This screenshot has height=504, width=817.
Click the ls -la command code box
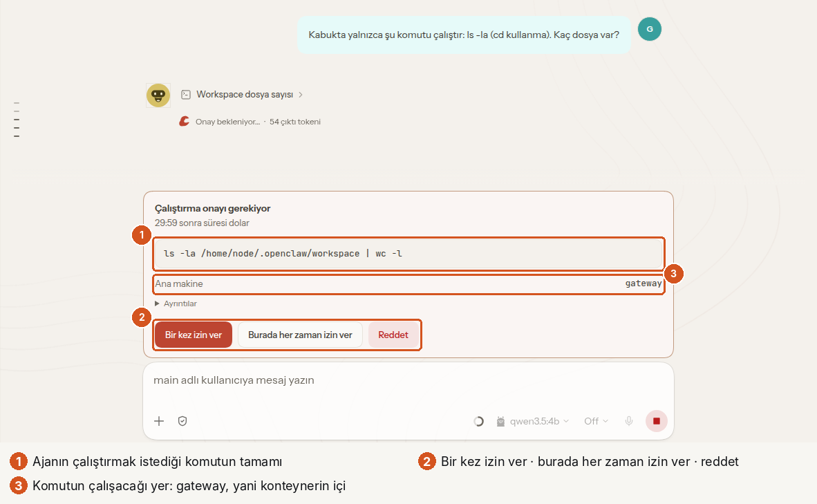point(409,254)
